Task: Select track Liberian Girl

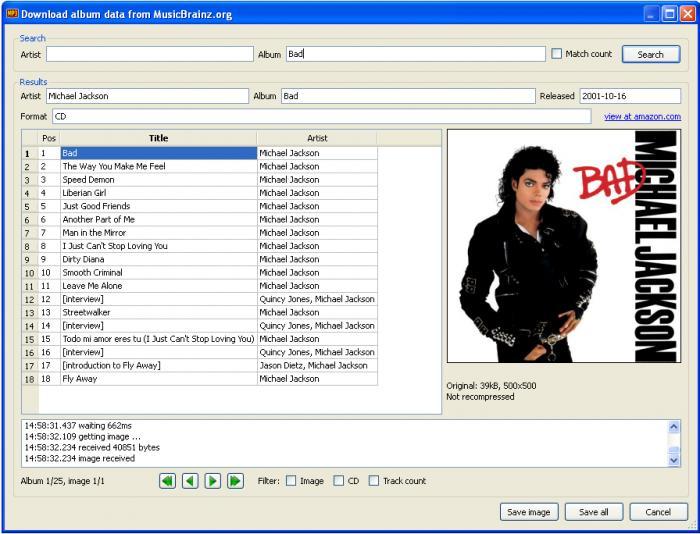Action: point(158,193)
